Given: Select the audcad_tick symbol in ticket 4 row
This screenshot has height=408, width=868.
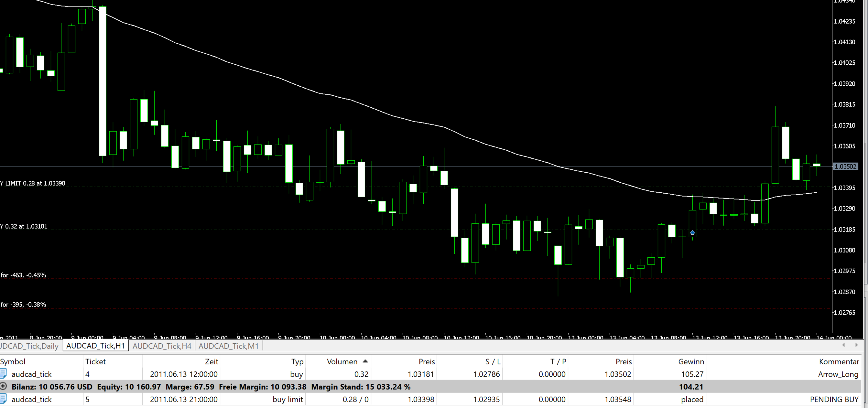Looking at the screenshot, I should 32,374.
